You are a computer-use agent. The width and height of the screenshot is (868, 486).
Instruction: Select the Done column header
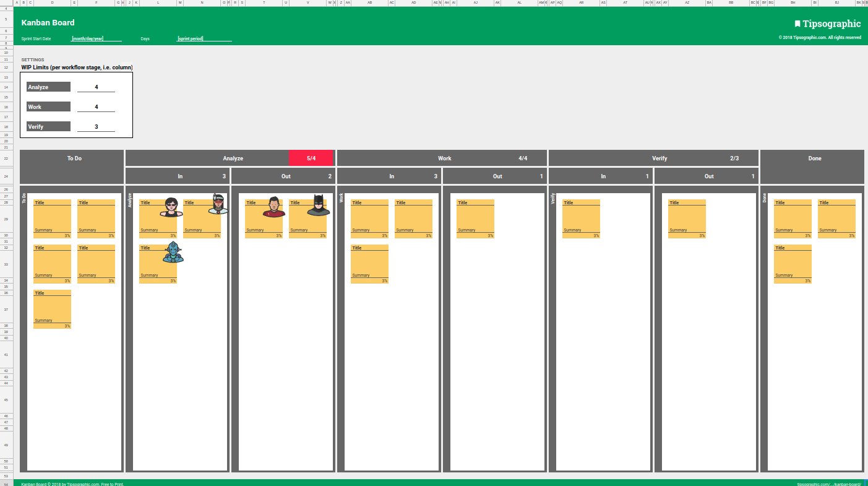point(814,158)
